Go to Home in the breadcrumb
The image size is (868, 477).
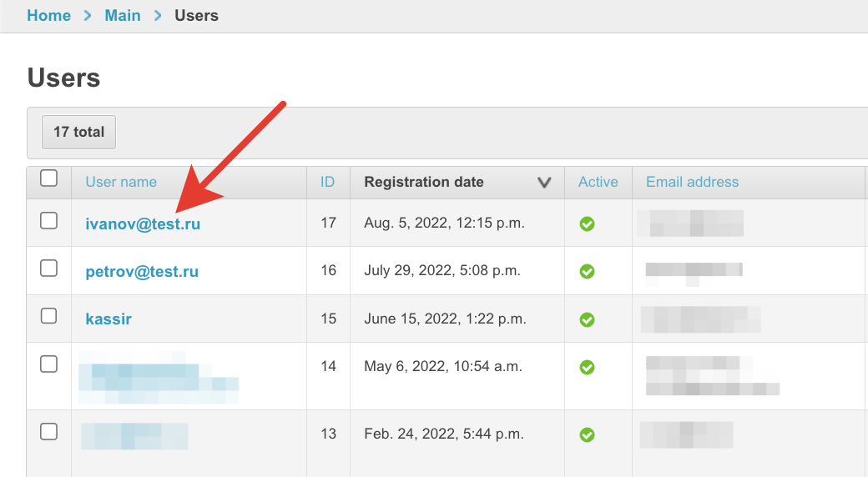49,16
